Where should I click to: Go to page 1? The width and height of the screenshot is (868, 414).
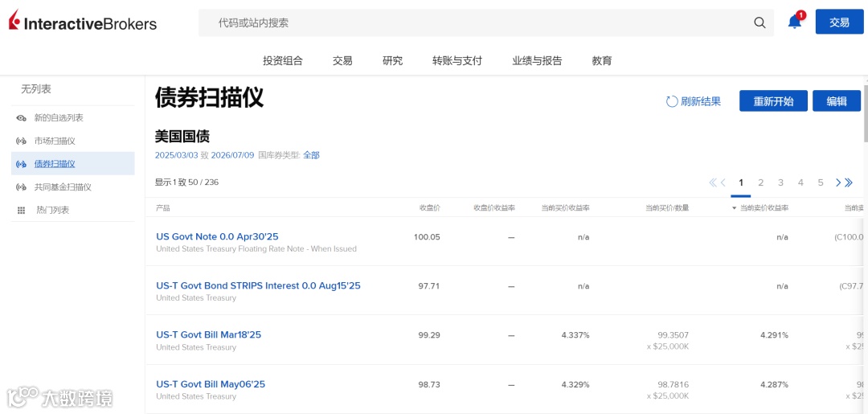click(741, 182)
